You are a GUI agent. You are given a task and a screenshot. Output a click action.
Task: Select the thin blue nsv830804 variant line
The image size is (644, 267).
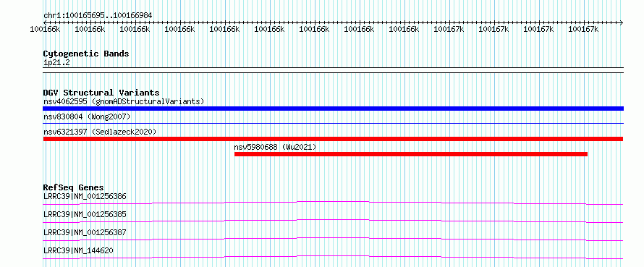(x=333, y=123)
